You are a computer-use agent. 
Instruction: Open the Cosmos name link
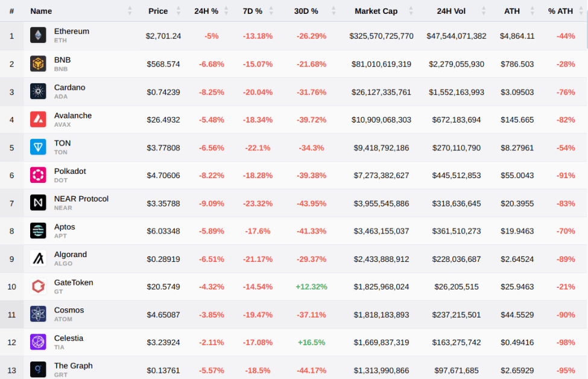(69, 310)
